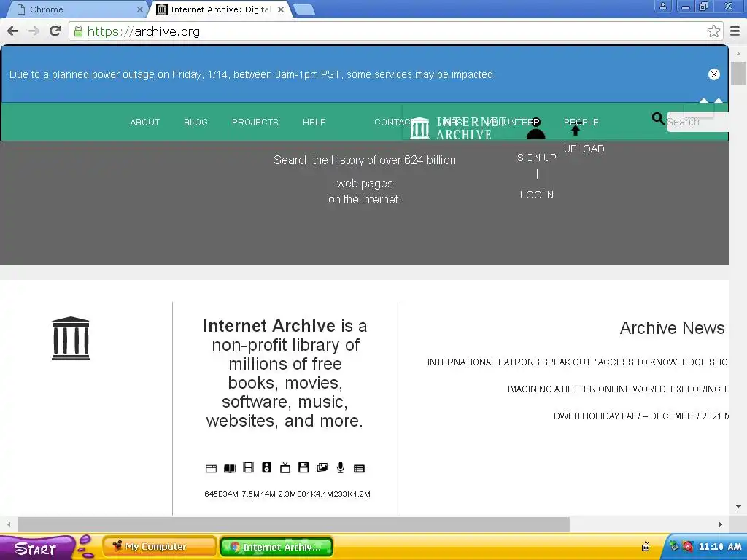Open Imagining a Better Online World news link
Screen dimensions: 747x560
(619, 389)
